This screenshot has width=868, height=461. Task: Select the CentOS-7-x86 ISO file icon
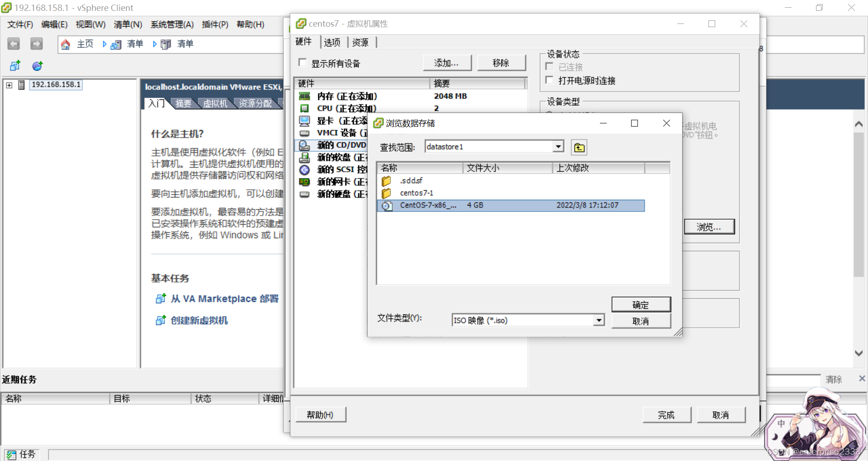(x=387, y=206)
